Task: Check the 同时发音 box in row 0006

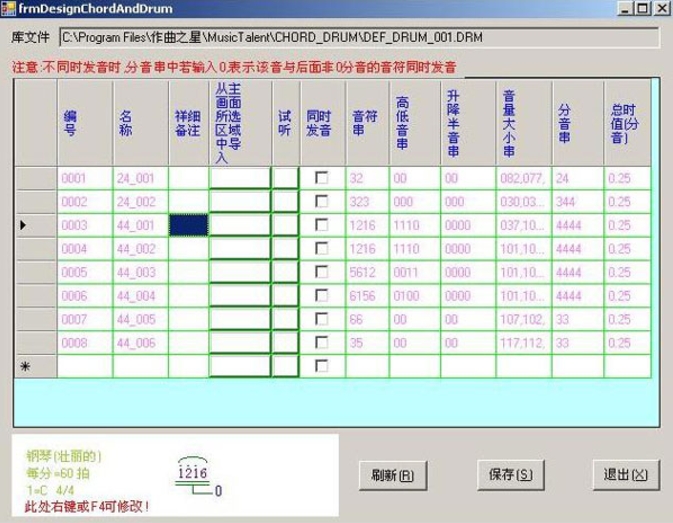Action: pyautogui.click(x=321, y=296)
